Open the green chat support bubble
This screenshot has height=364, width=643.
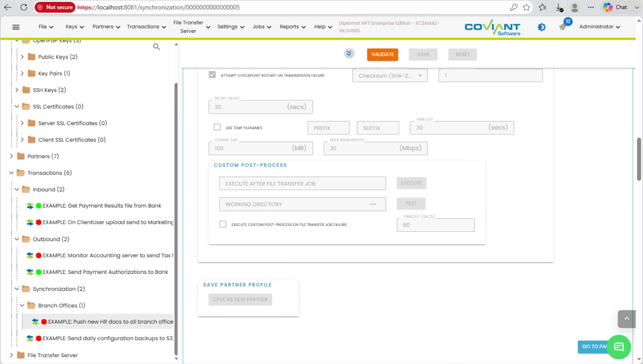(619, 347)
